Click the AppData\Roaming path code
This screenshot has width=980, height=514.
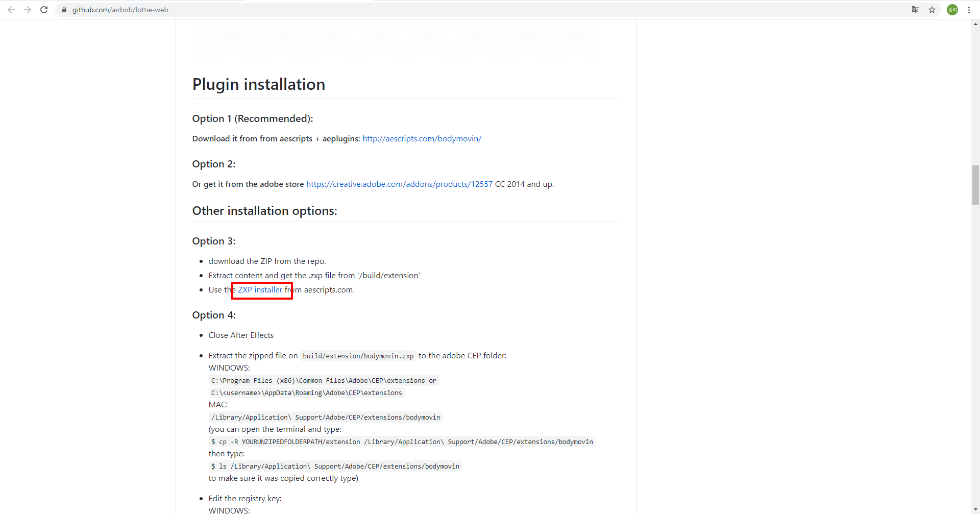coord(306,393)
